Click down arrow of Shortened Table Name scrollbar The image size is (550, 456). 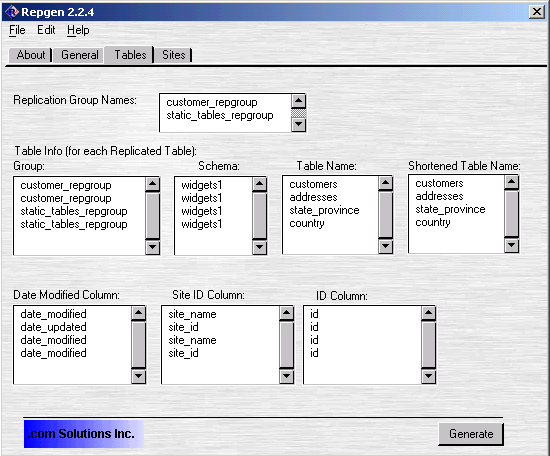click(x=511, y=245)
